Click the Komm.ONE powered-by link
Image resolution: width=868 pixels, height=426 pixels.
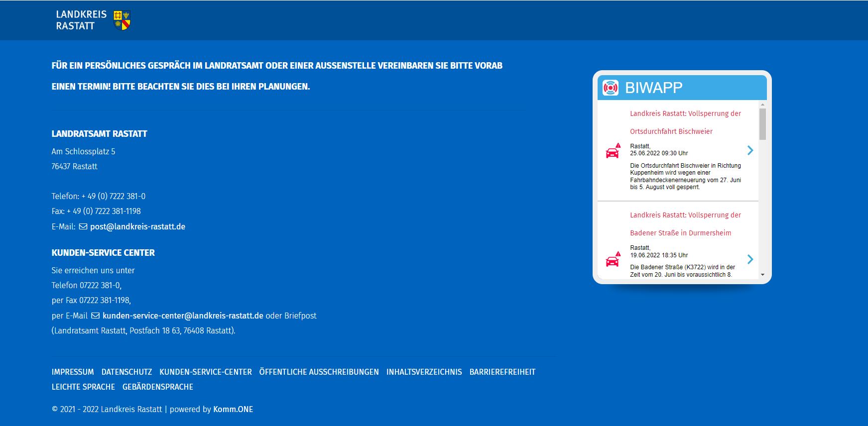coord(233,409)
